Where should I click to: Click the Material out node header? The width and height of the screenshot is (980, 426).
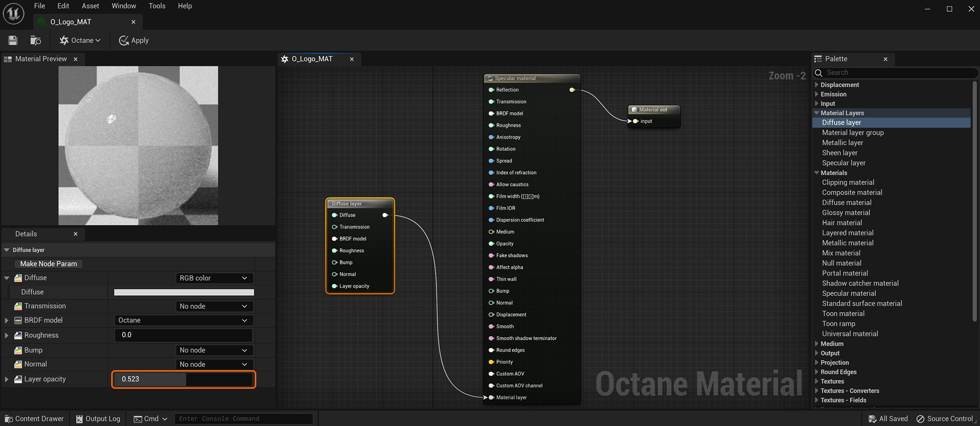[654, 110]
